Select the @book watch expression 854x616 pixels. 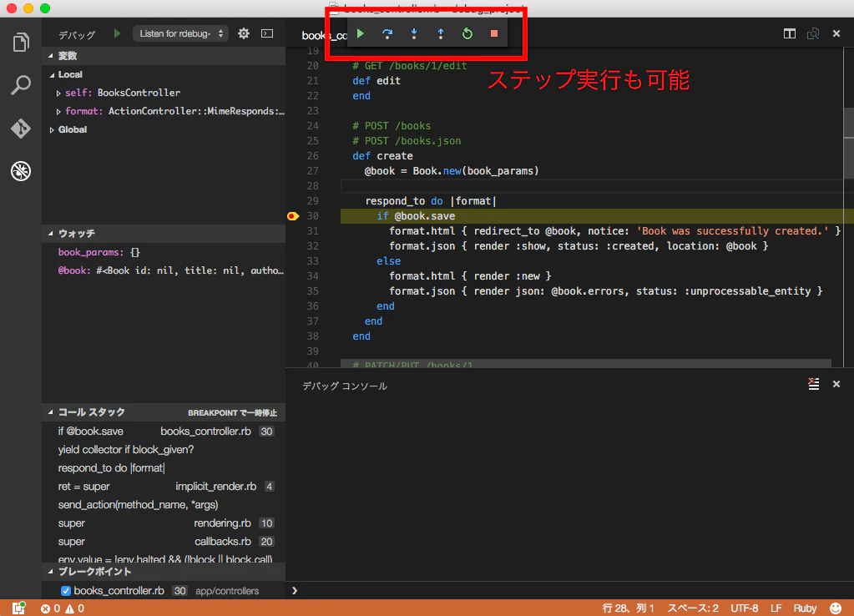coord(164,270)
